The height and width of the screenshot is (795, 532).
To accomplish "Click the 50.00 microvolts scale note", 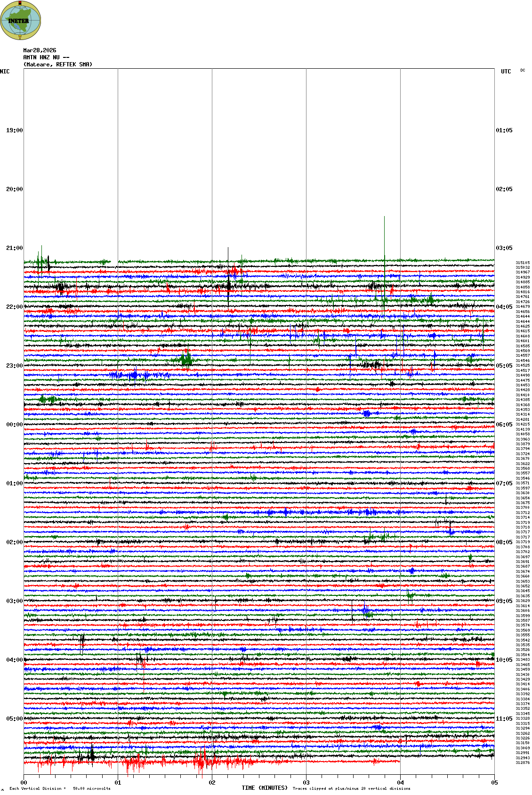I will click(x=91, y=788).
